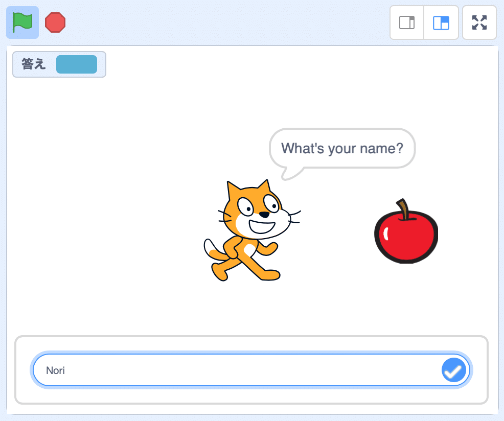Start the project with the green flag
504x421 pixels.
coord(22,22)
